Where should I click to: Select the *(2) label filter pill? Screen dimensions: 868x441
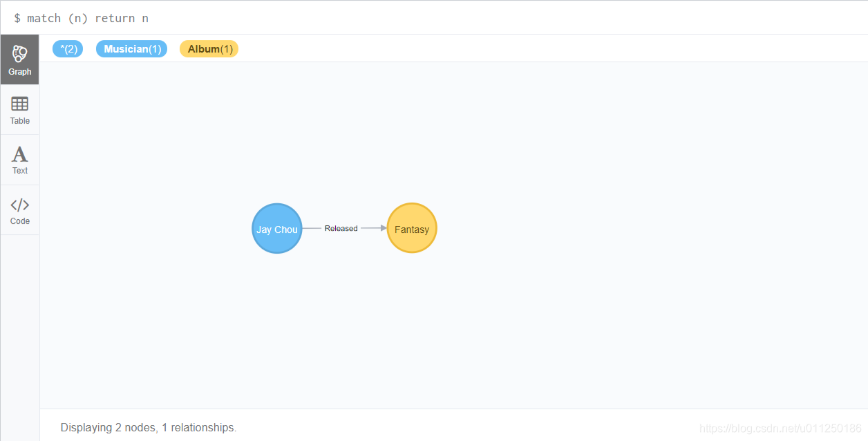[x=68, y=48]
